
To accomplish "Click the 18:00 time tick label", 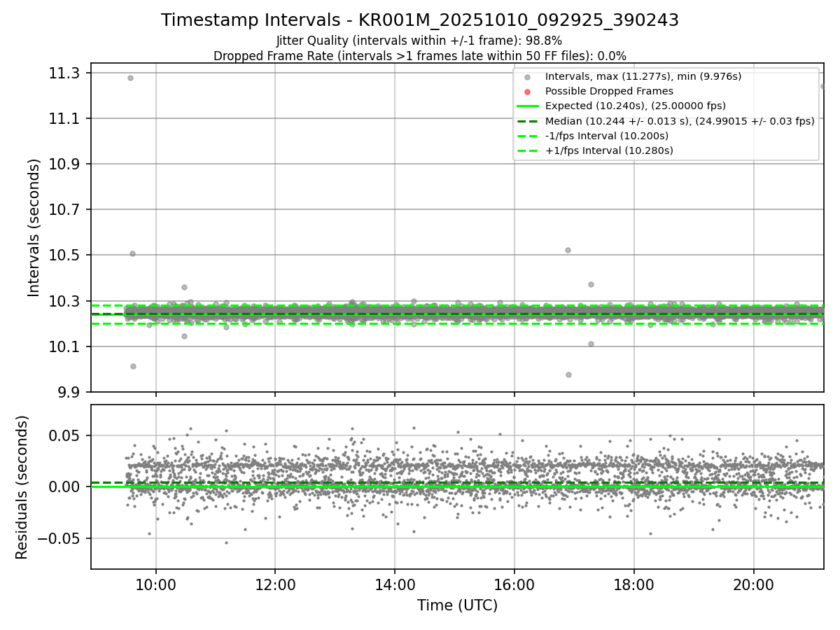I will (x=634, y=584).
